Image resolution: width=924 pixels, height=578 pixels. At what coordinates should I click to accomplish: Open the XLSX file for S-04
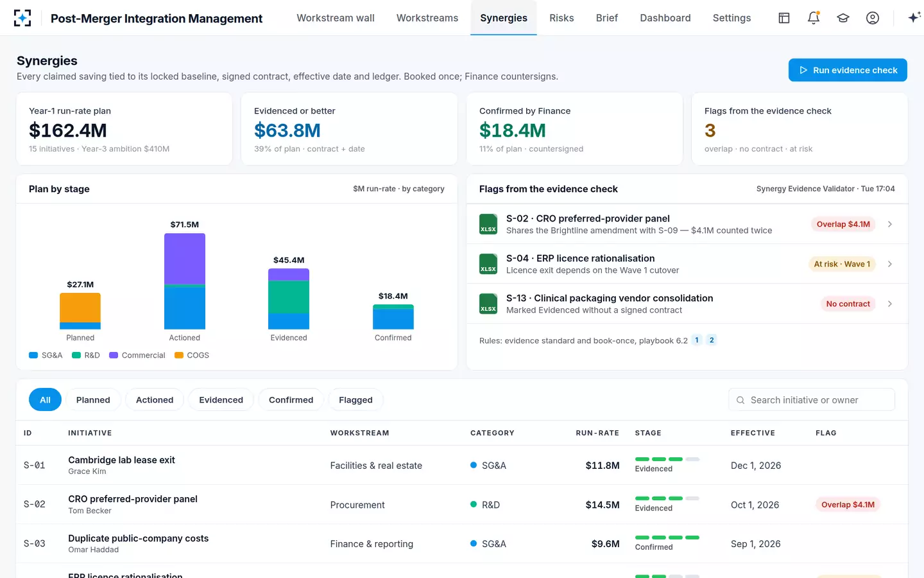pyautogui.click(x=488, y=264)
